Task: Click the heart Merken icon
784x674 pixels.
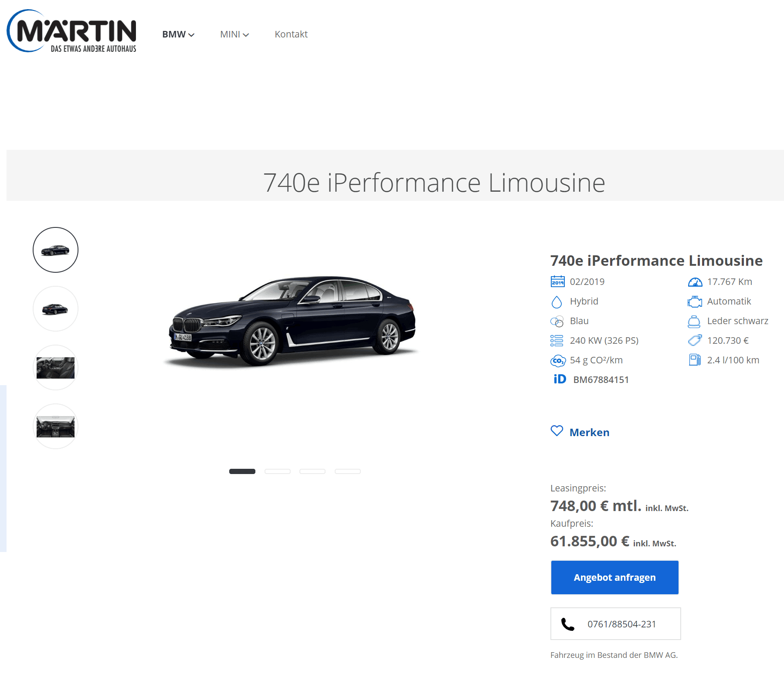Action: [x=557, y=431]
